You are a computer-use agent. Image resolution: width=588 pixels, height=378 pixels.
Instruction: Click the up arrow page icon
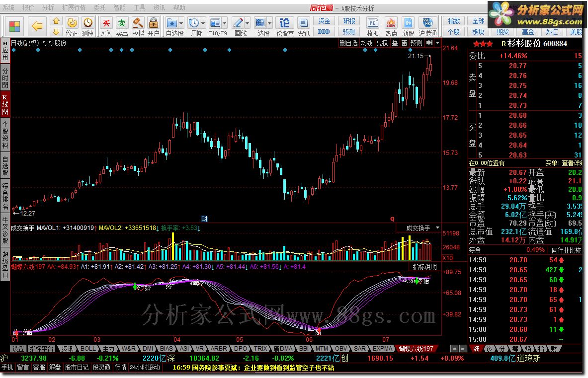pyautogui.click(x=56, y=21)
